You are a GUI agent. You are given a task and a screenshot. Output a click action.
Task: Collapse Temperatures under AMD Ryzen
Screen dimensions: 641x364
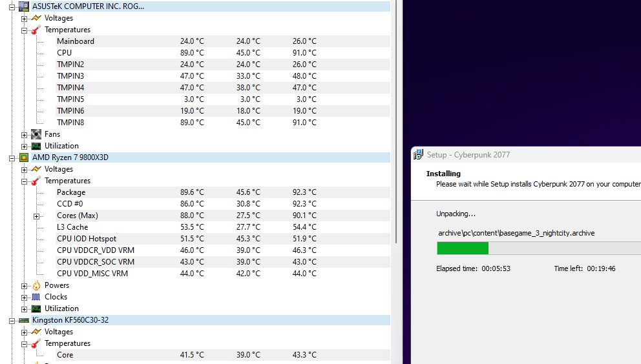(x=24, y=181)
